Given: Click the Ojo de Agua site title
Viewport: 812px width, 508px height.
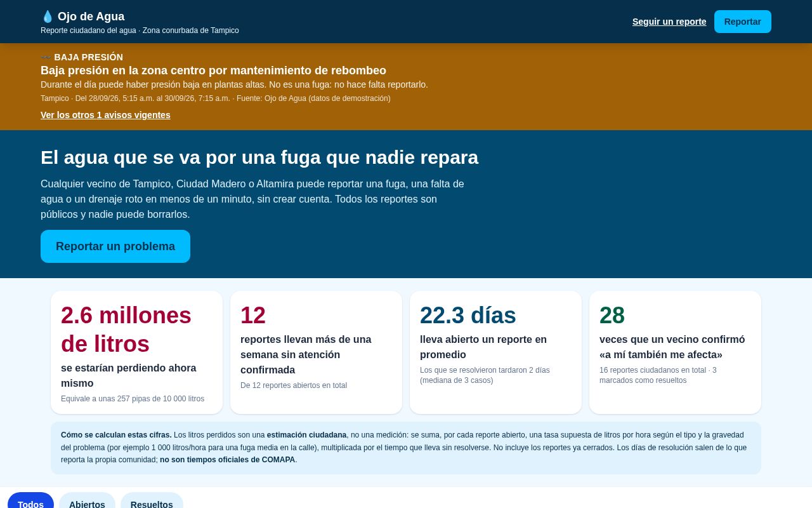Looking at the screenshot, I should click(91, 17).
